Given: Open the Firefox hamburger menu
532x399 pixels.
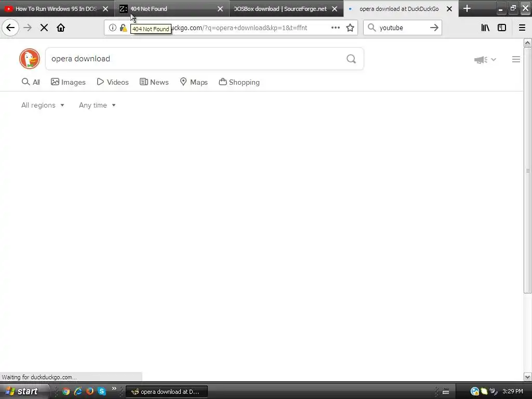Looking at the screenshot, I should pos(522,28).
